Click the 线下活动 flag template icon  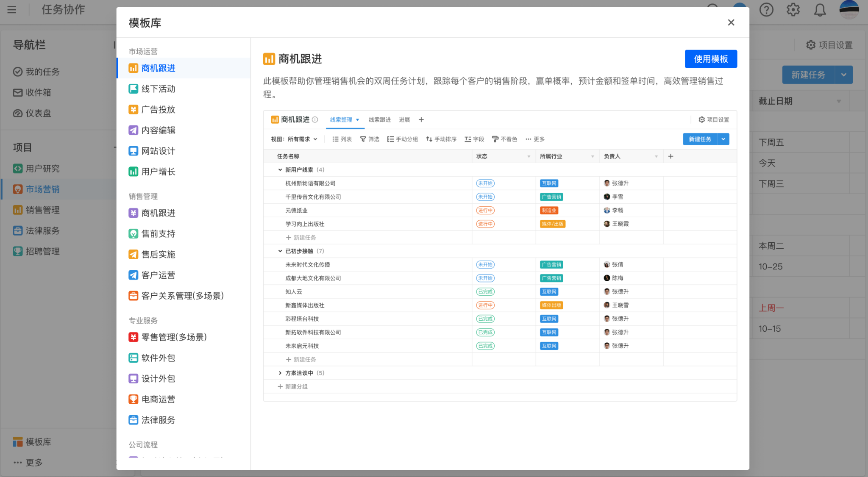coord(133,89)
